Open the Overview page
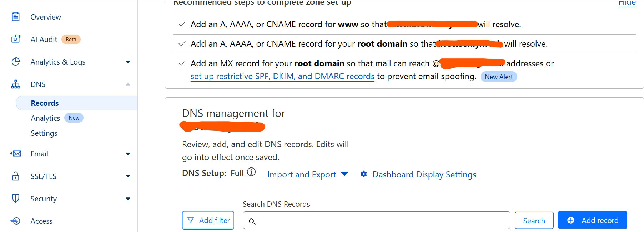 [x=46, y=17]
